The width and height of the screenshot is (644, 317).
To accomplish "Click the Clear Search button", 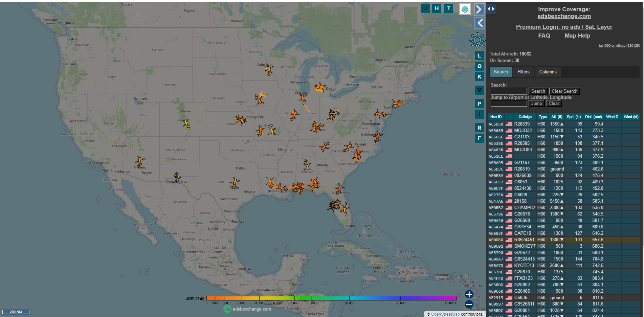I will [564, 91].
